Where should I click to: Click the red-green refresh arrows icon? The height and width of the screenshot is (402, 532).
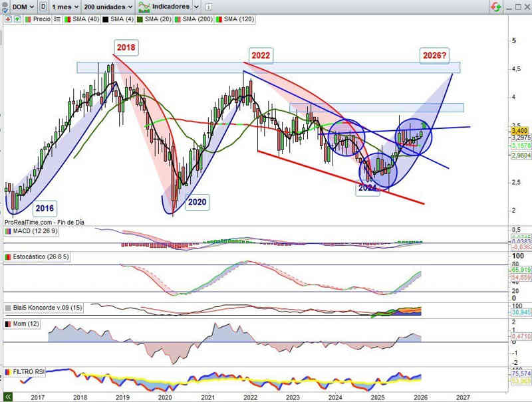pos(495,7)
